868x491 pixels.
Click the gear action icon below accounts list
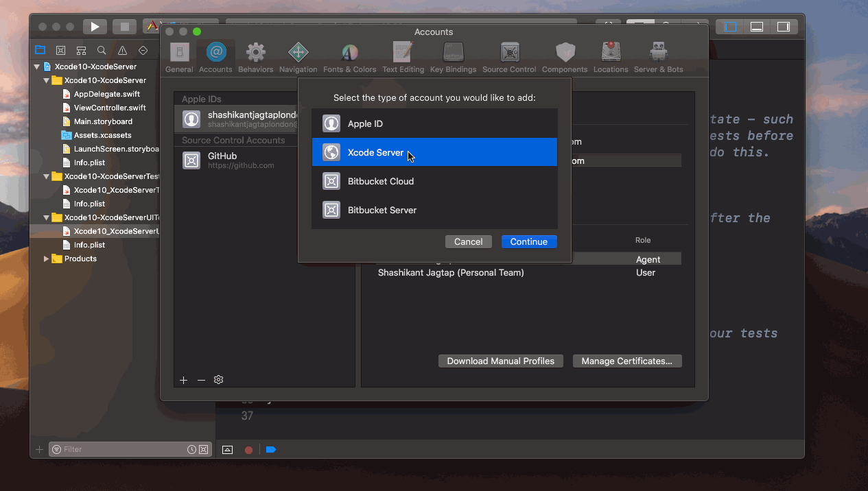(218, 379)
